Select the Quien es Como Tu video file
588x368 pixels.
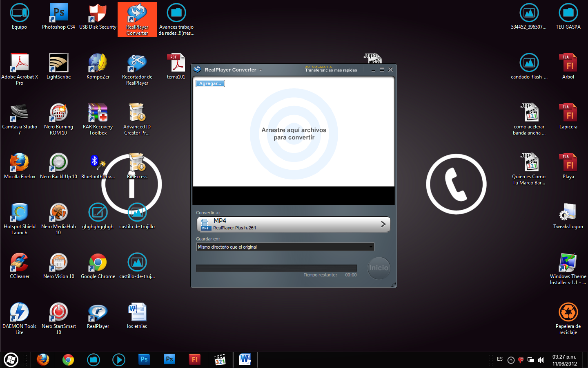pyautogui.click(x=529, y=169)
